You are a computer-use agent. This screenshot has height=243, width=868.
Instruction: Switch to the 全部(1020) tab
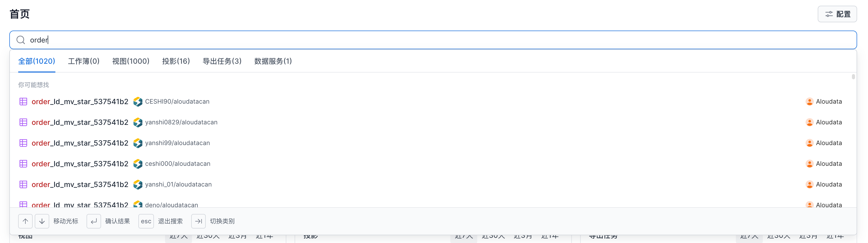tap(36, 61)
